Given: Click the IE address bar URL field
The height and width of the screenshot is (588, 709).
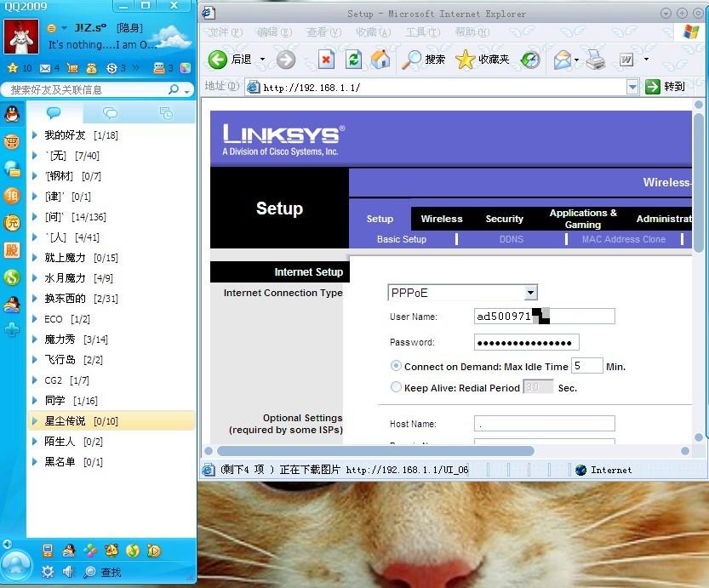Looking at the screenshot, I should coord(436,88).
